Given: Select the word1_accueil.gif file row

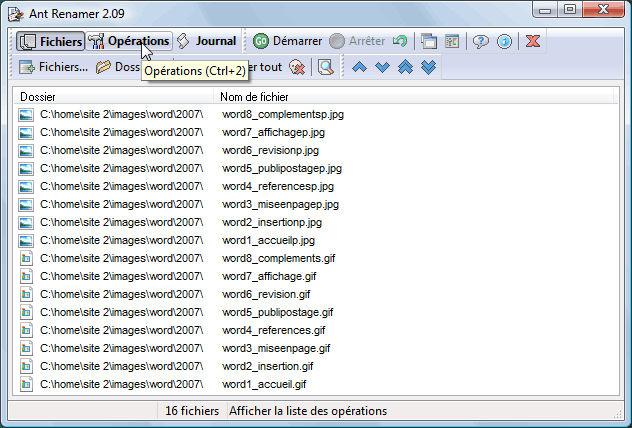Looking at the screenshot, I should click(264, 384).
